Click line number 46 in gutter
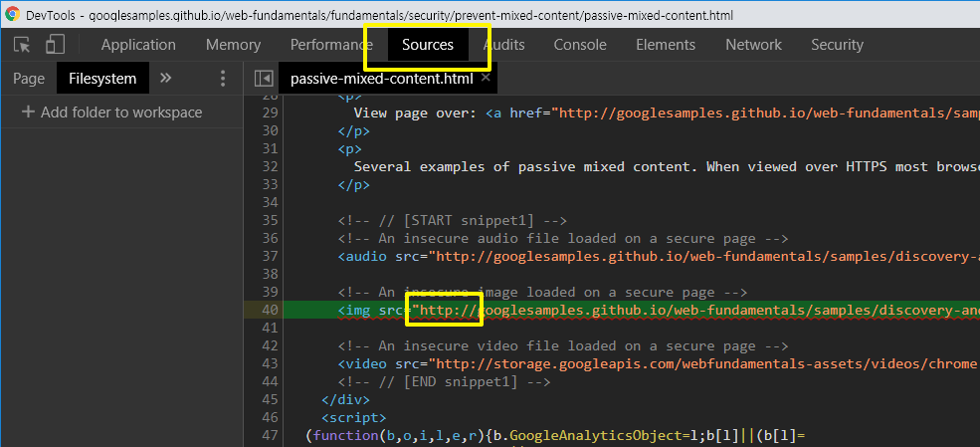The image size is (980, 447). [x=270, y=417]
